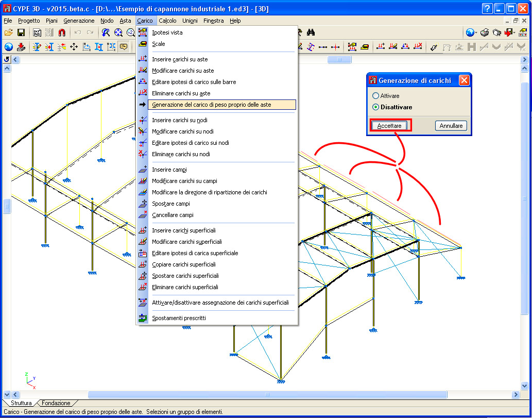
Task: Switch to the Struttura tab
Action: (21, 403)
